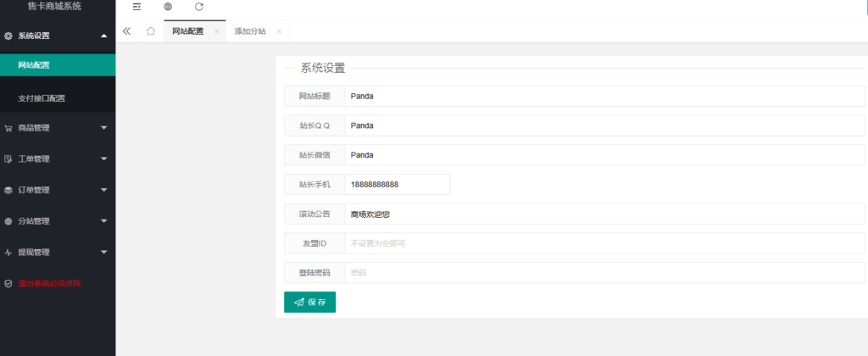This screenshot has width=868, height=356.
Task: Click the 友盟ID field label
Action: click(314, 243)
